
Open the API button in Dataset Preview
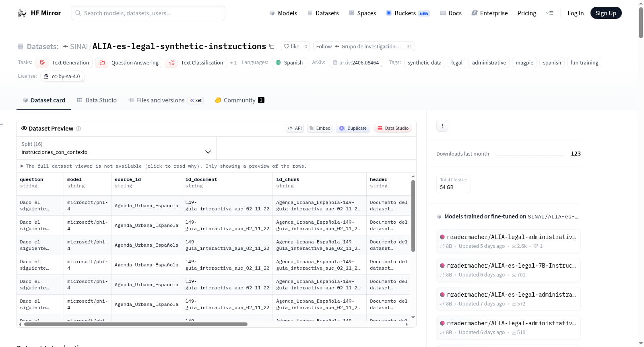coord(295,128)
